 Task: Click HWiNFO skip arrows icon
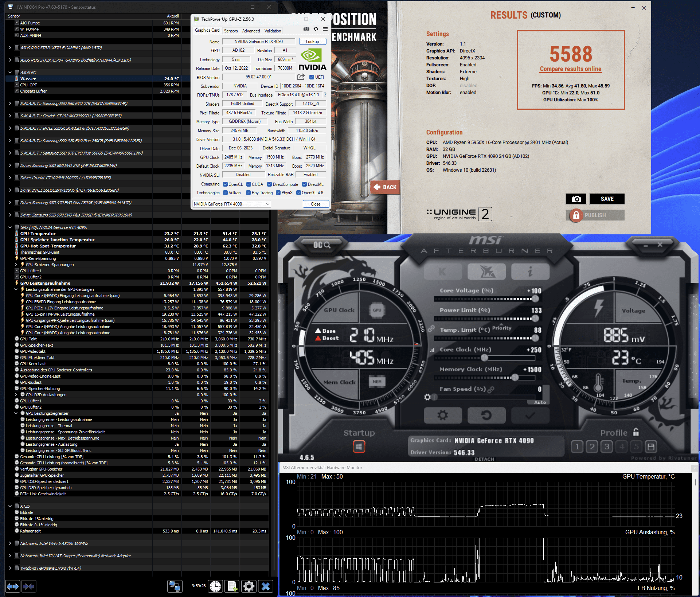pyautogui.click(x=29, y=586)
